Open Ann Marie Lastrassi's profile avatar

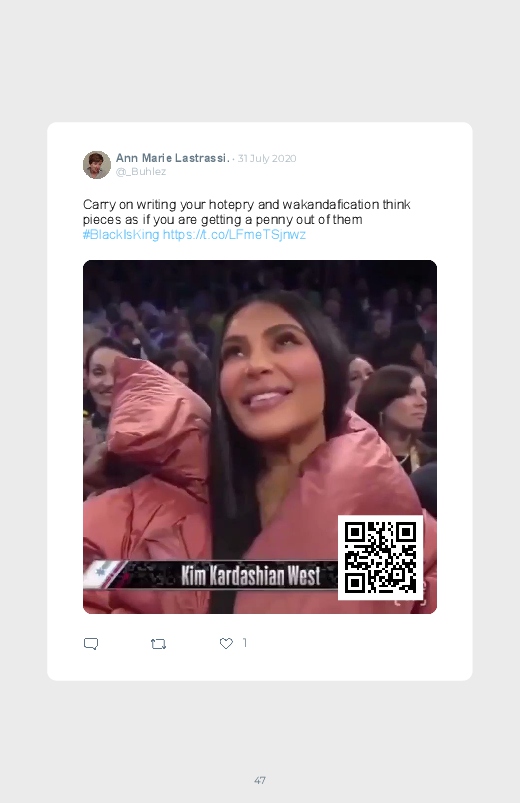click(97, 165)
